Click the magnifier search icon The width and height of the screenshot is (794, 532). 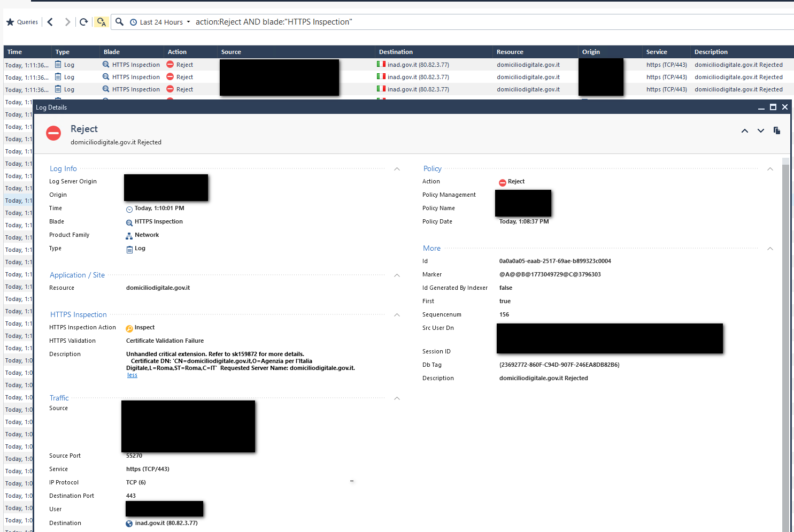120,22
